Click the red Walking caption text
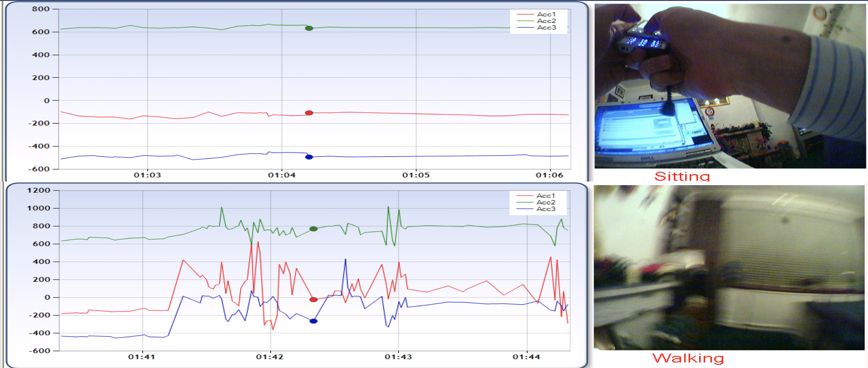The width and height of the screenshot is (868, 368). 688,358
